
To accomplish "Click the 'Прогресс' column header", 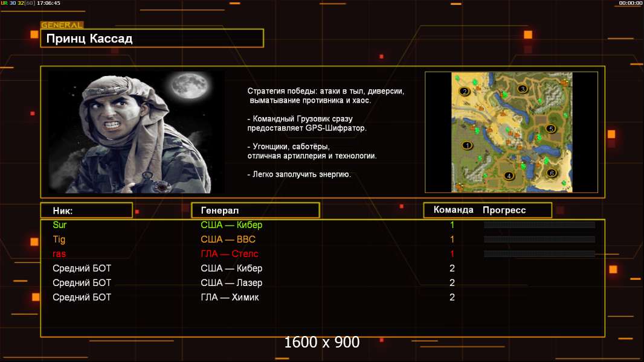I will click(504, 211).
